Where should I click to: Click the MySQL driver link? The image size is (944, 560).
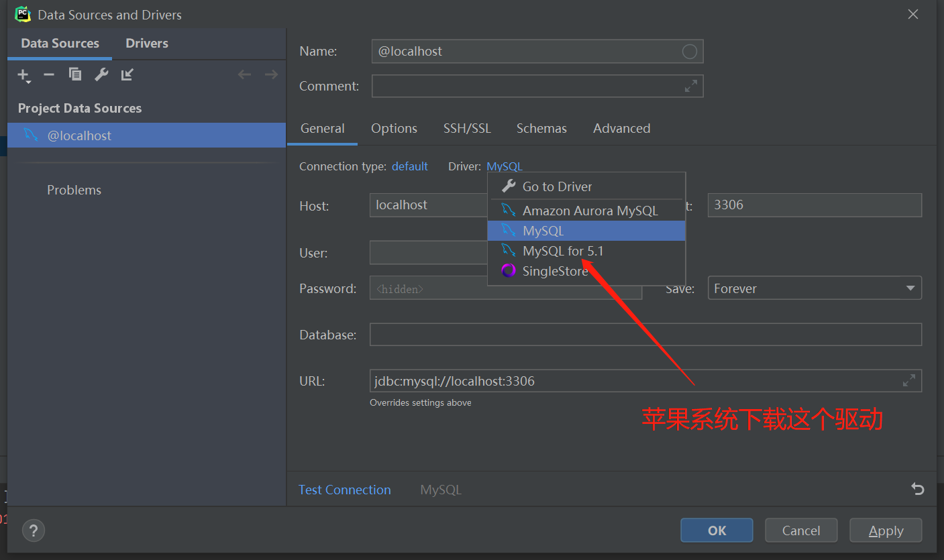pos(505,166)
